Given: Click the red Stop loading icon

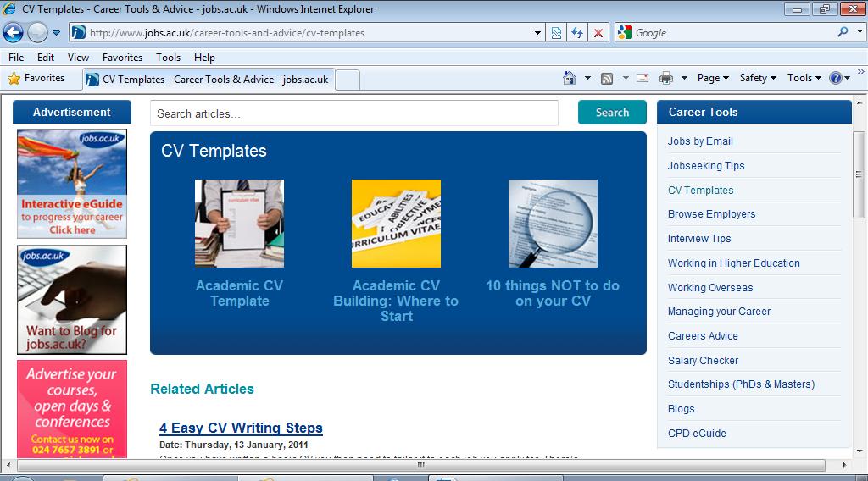Looking at the screenshot, I should (x=598, y=33).
